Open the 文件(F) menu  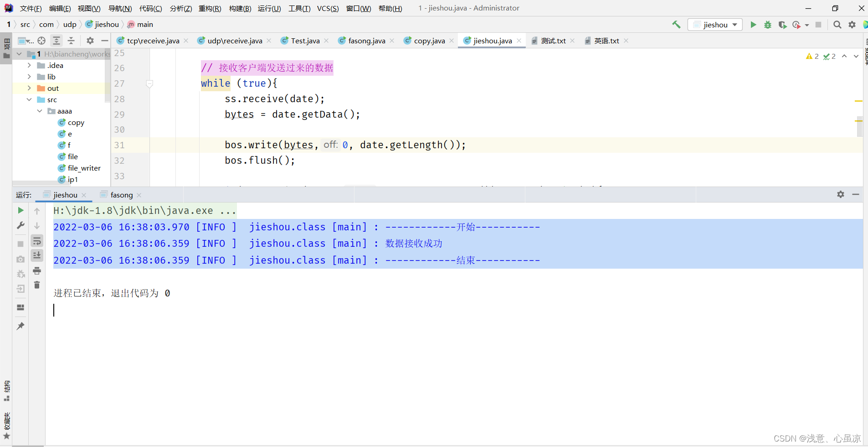31,8
